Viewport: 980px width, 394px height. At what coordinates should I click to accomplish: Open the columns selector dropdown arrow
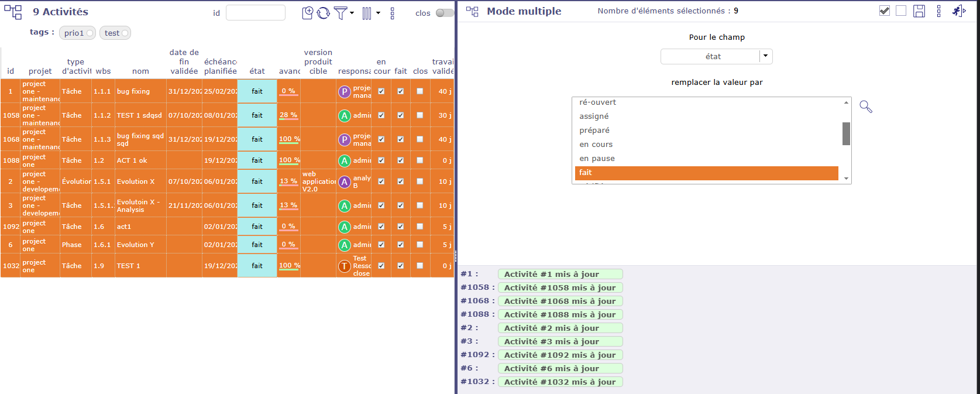(378, 13)
